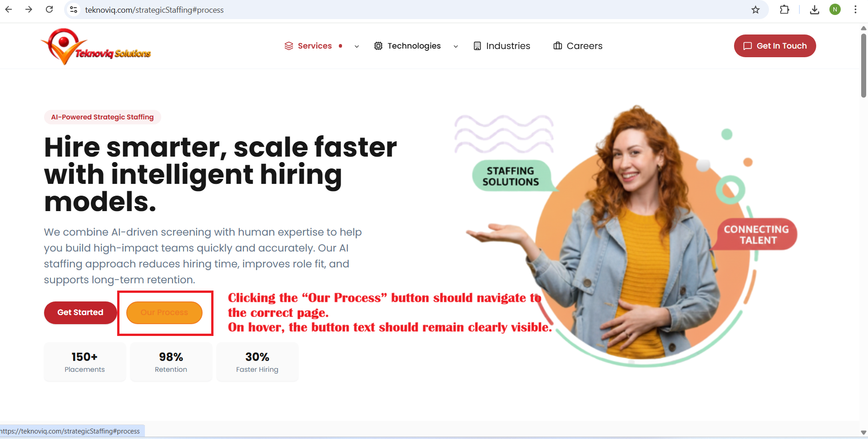Image resolution: width=868 pixels, height=439 pixels.
Task: Open the browser three-dot menu
Action: point(855,10)
